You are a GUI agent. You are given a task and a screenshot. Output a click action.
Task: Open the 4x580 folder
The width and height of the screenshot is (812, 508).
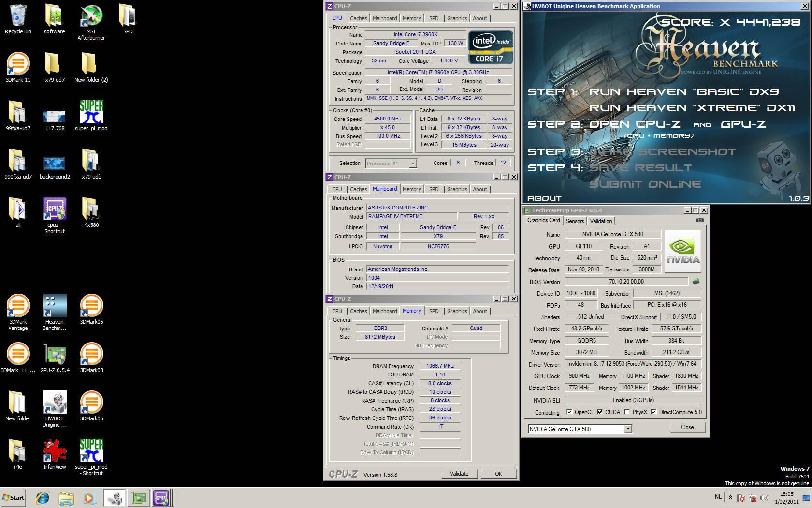click(x=91, y=213)
